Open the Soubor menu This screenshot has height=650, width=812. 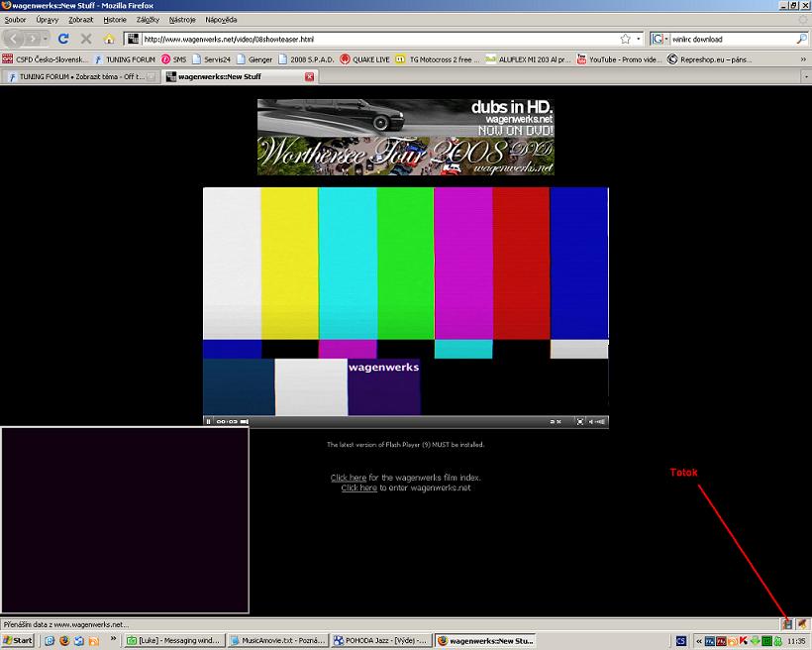(15, 20)
